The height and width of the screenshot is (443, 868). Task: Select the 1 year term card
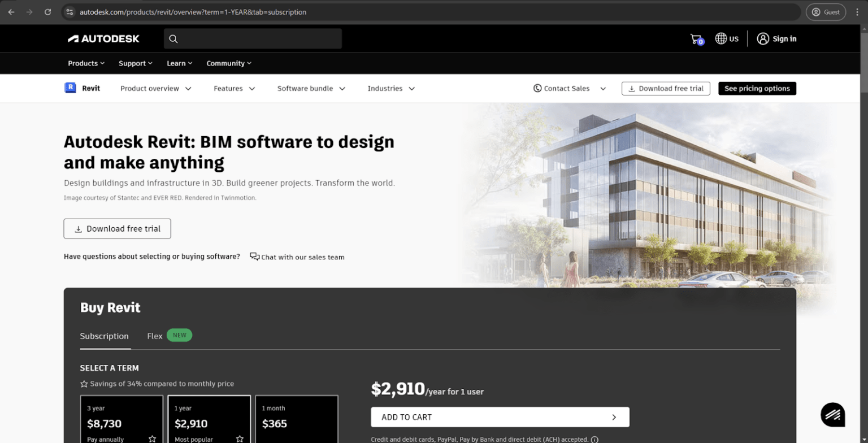coord(209,419)
